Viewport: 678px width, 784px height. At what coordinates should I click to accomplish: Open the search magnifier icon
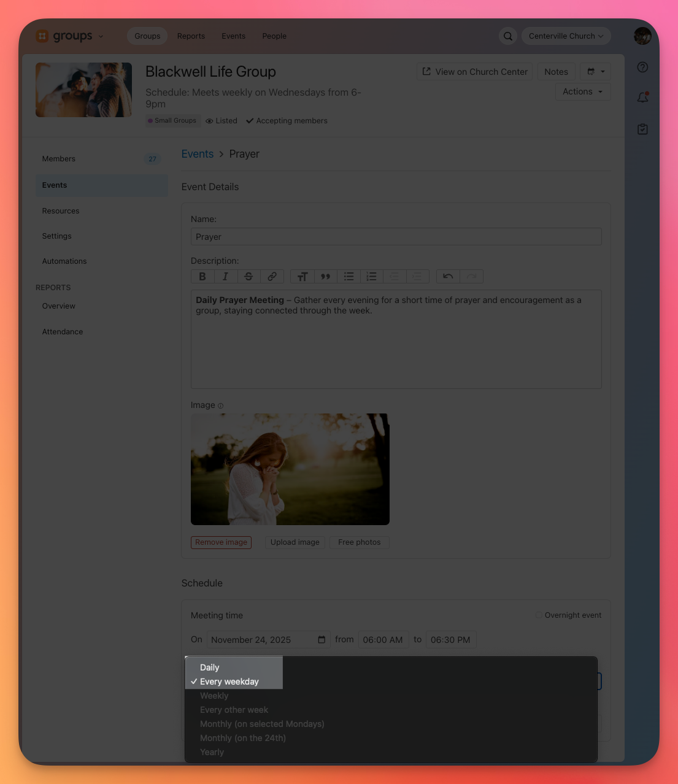[x=508, y=36]
